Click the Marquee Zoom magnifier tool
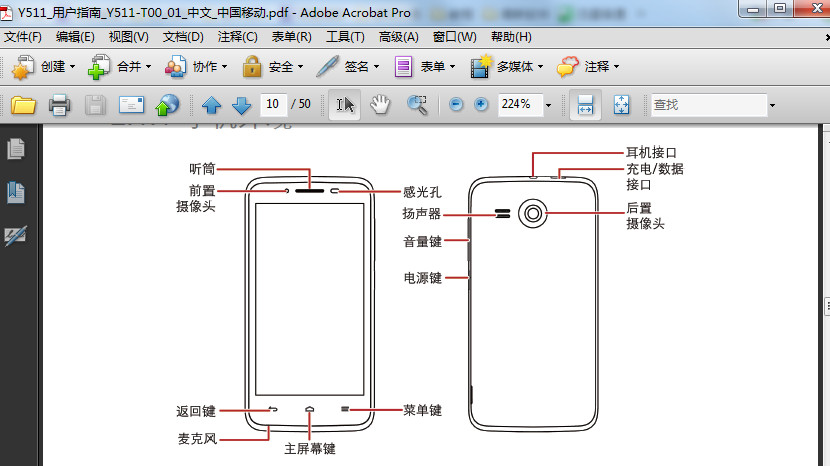The width and height of the screenshot is (830, 466). 417,105
